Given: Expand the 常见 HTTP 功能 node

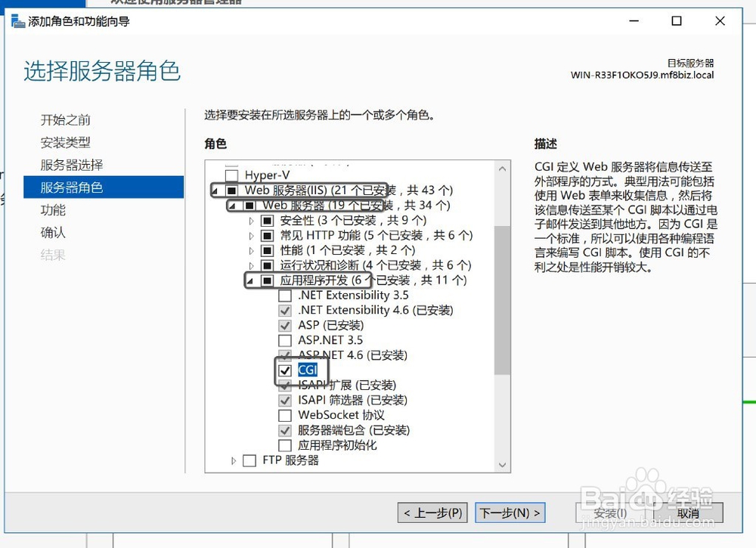Looking at the screenshot, I should 253,235.
